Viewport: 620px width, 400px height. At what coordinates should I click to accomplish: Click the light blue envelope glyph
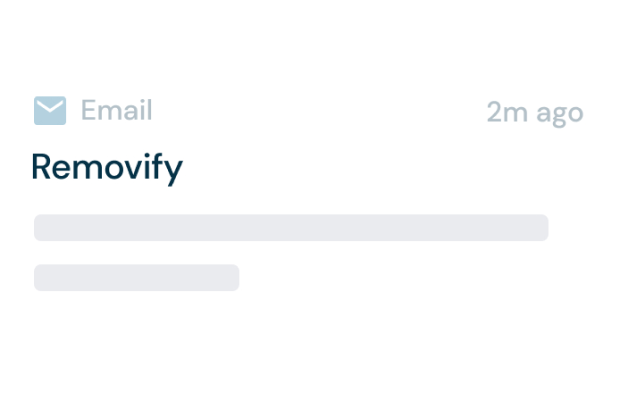pos(50,110)
